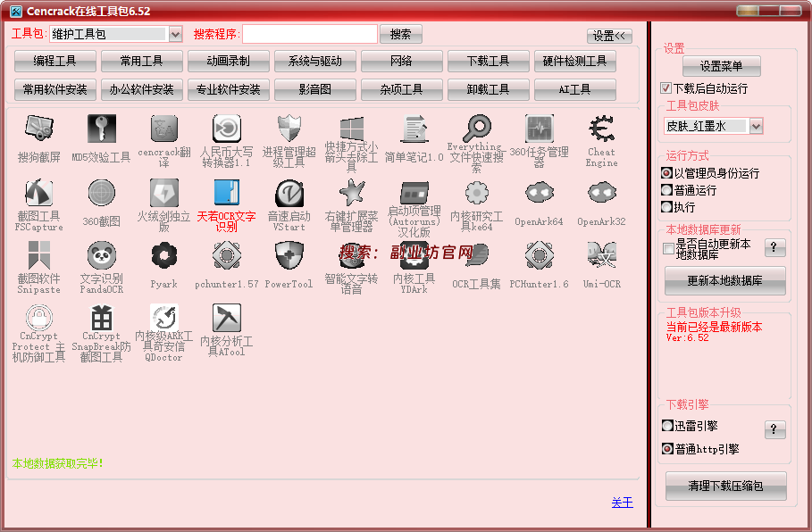Click help button beside 迅雷引擎
The height and width of the screenshot is (532, 812).
coord(774,429)
